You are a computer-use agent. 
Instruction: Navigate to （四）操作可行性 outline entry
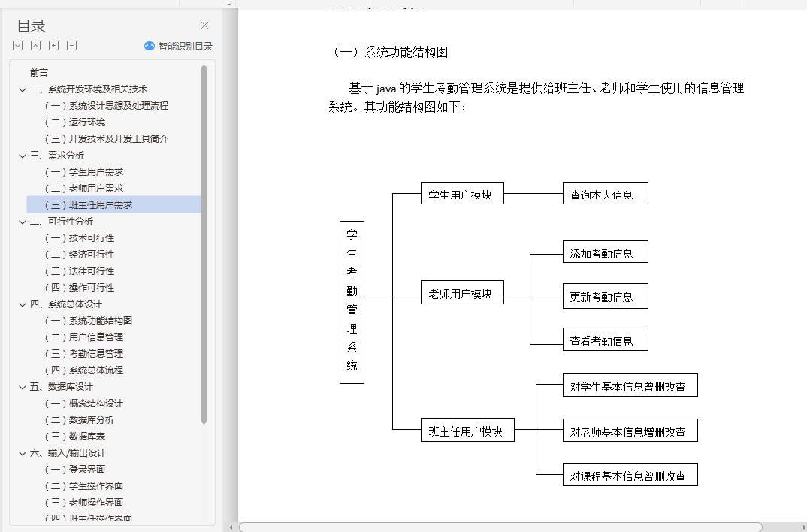tap(79, 287)
